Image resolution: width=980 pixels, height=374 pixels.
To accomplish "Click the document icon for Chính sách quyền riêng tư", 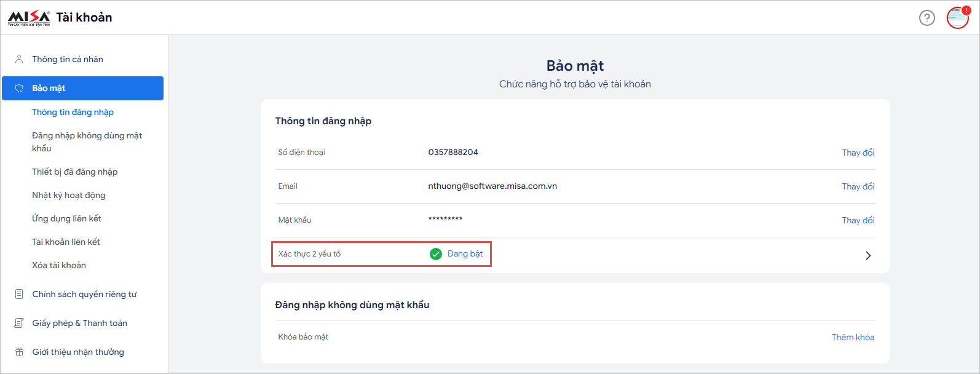I will tap(19, 294).
